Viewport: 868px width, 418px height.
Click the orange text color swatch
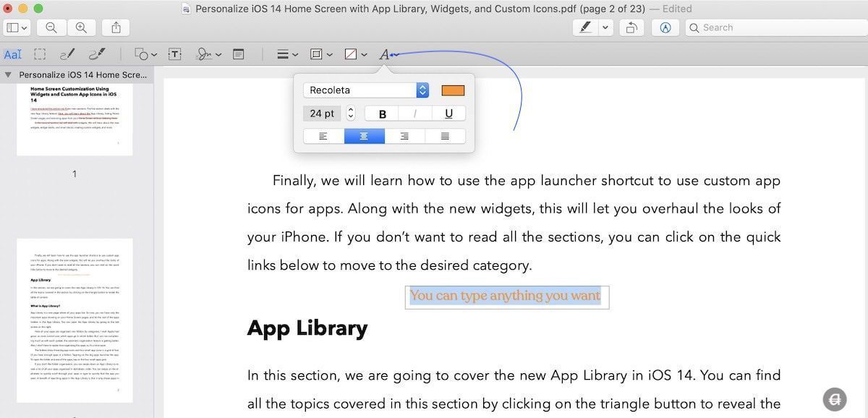(453, 90)
